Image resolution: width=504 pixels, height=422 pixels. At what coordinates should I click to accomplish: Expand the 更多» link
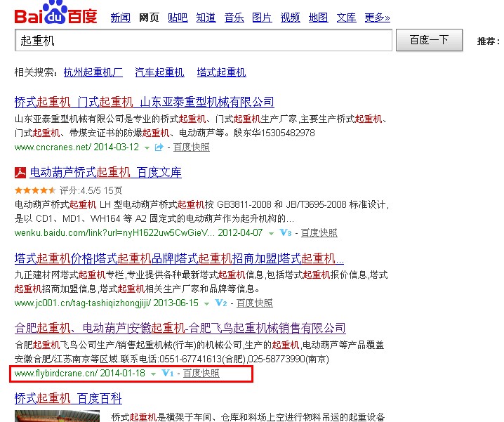click(x=378, y=18)
